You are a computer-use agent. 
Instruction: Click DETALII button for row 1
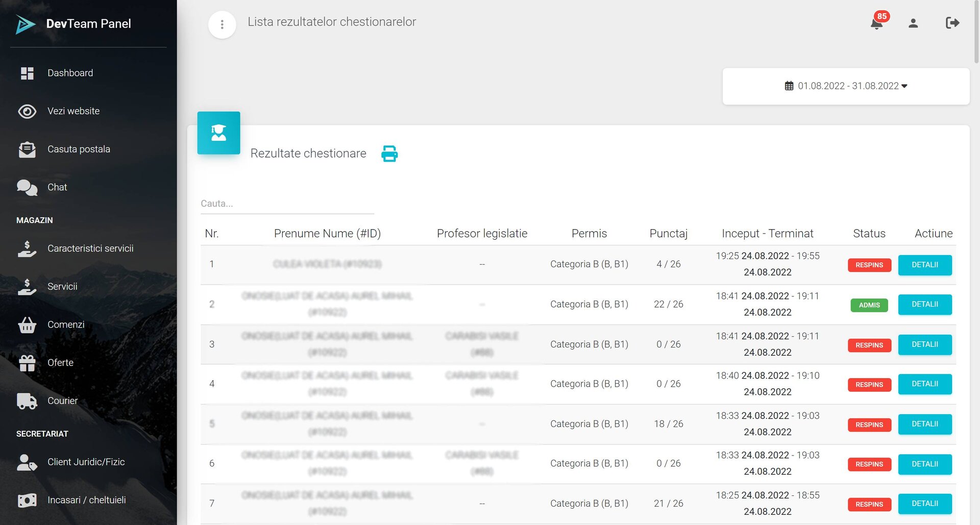[924, 265]
